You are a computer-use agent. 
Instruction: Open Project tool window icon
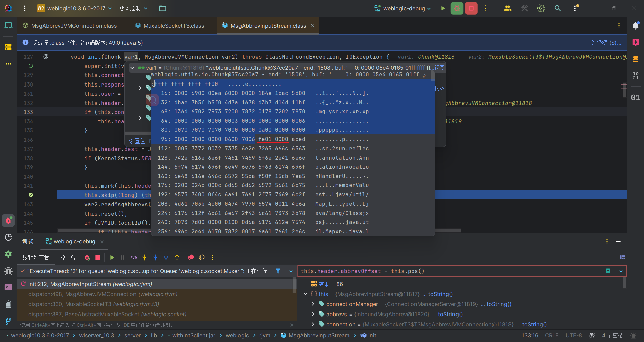[8, 25]
